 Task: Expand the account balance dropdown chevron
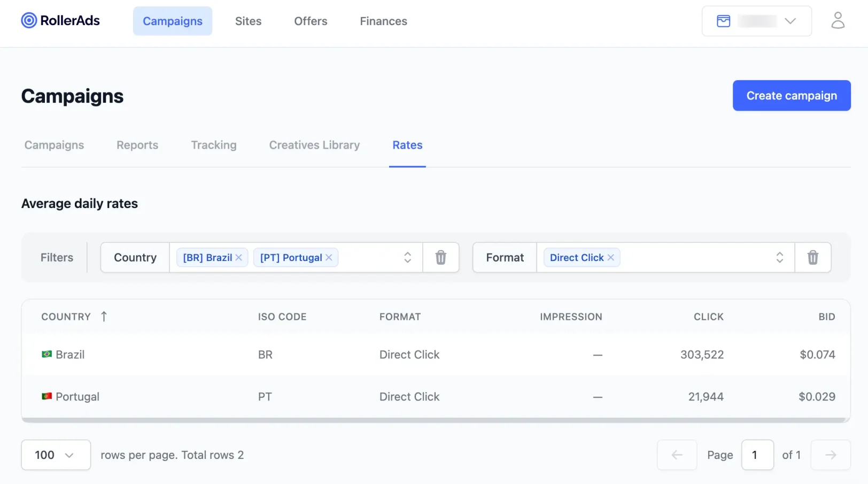(790, 21)
